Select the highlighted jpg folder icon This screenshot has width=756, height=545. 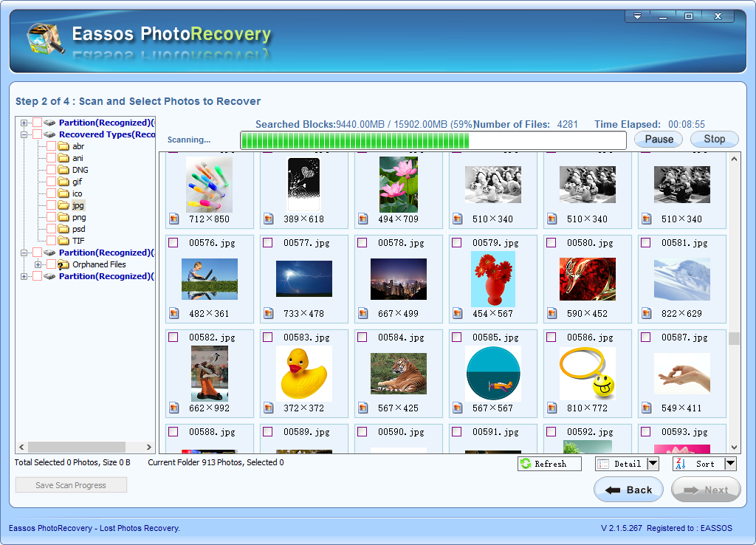(63, 205)
